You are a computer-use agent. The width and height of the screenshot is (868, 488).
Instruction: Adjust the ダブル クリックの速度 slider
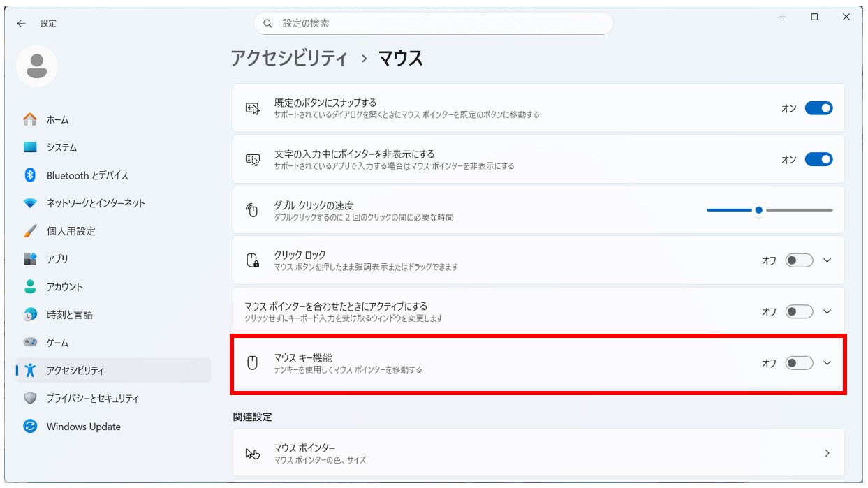pos(759,209)
